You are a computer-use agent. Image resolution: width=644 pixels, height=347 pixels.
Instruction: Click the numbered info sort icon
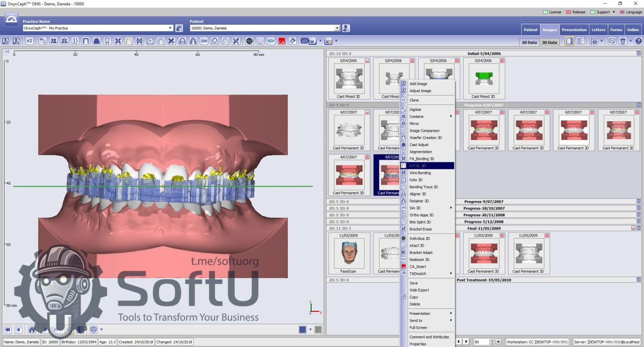coord(593,42)
